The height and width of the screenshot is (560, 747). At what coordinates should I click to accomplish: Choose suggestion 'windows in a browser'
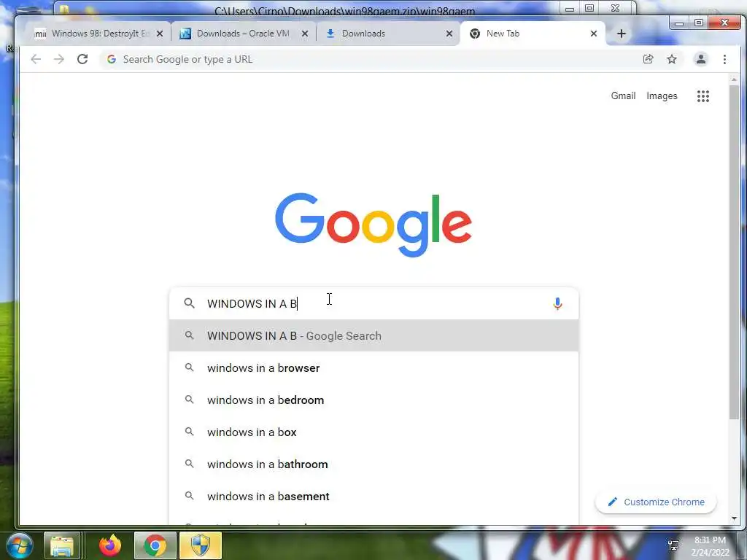(x=374, y=367)
